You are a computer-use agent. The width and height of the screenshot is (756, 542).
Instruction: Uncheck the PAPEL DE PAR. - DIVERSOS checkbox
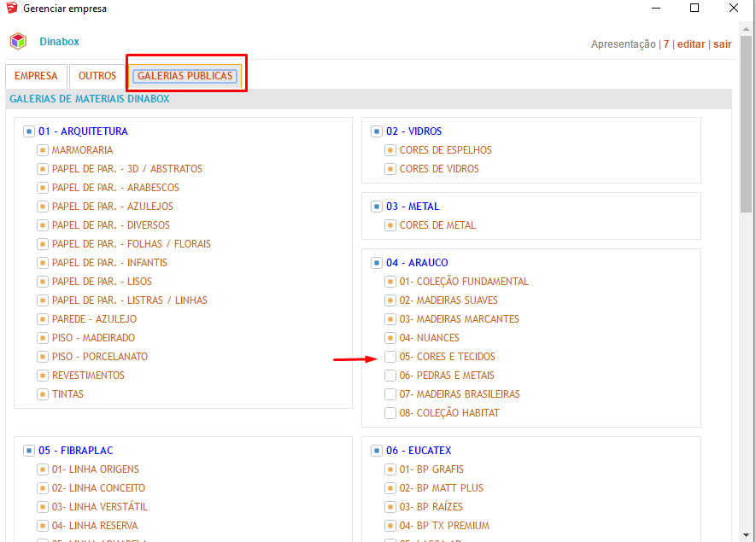click(43, 225)
